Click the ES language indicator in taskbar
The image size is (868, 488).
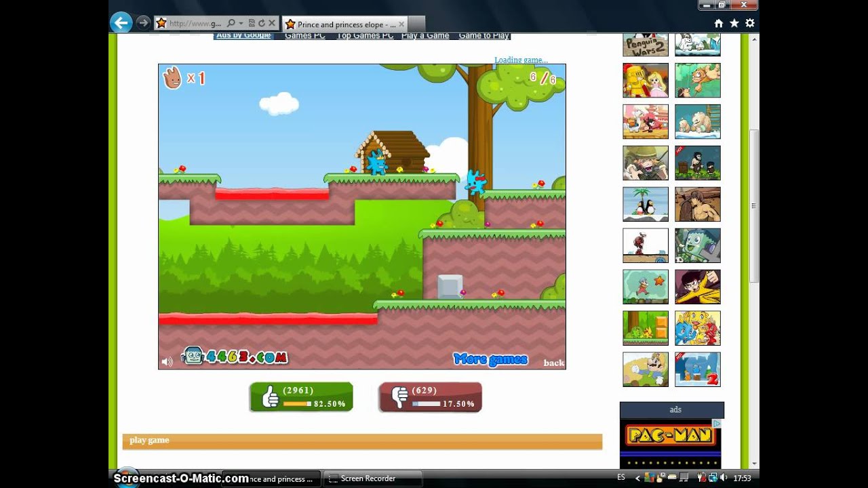coord(621,478)
